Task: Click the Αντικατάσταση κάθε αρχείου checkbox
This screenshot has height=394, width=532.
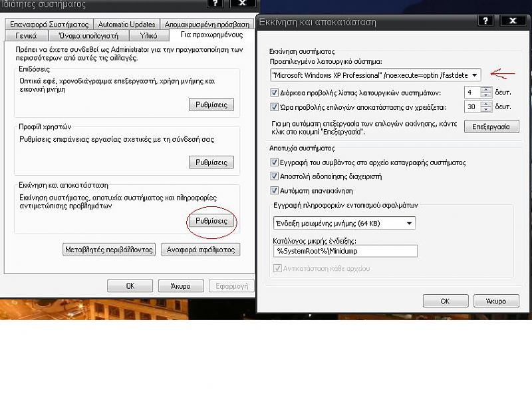Action: point(277,268)
